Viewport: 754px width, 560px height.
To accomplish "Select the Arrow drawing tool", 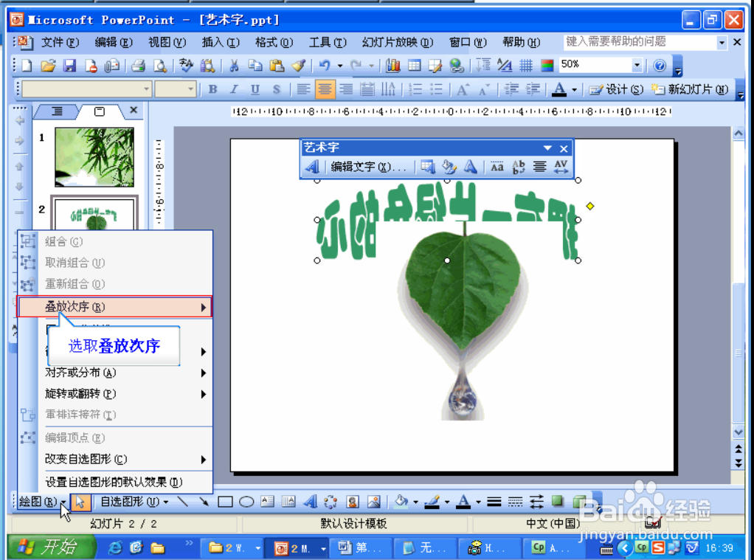I will coord(204,502).
